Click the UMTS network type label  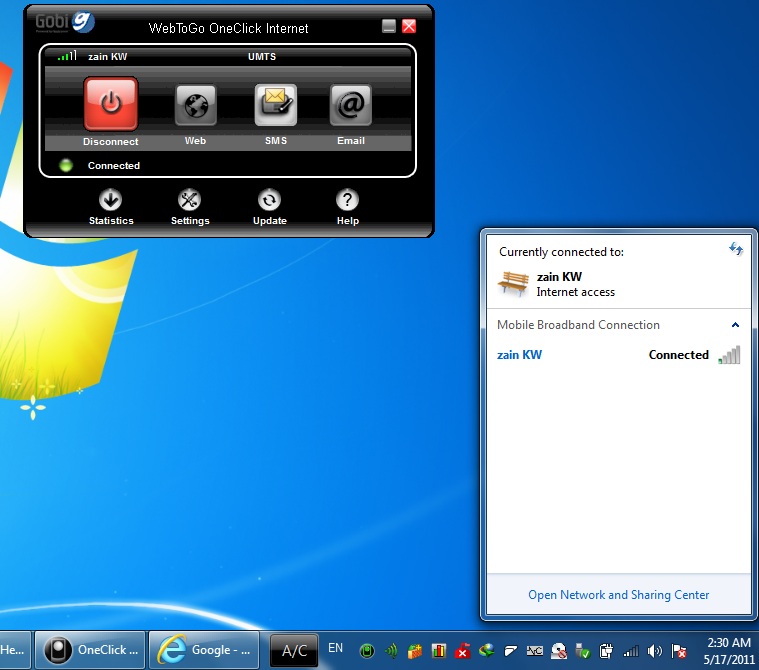262,57
